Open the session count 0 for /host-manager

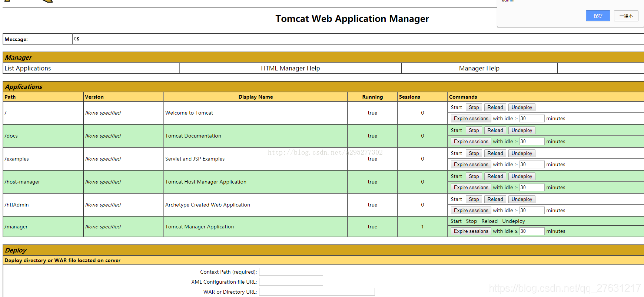click(422, 182)
